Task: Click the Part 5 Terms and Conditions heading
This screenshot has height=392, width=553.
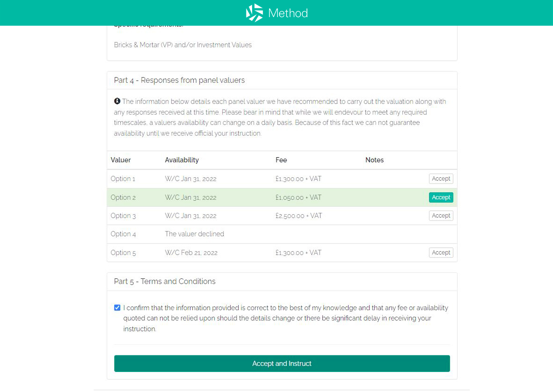Action: [x=165, y=281]
